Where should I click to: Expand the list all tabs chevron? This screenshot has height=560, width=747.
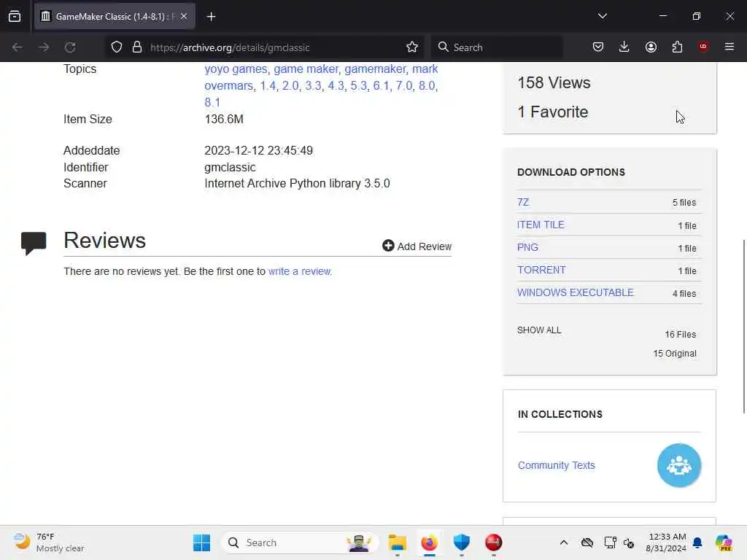pyautogui.click(x=602, y=16)
